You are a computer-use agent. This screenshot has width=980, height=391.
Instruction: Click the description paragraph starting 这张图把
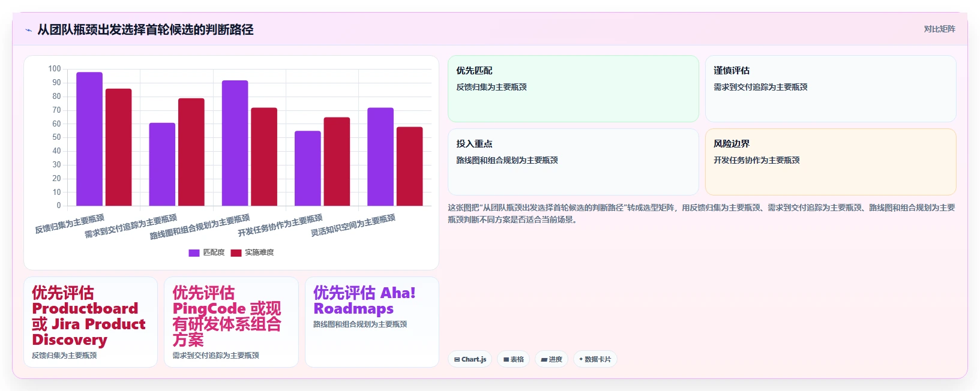coord(702,213)
